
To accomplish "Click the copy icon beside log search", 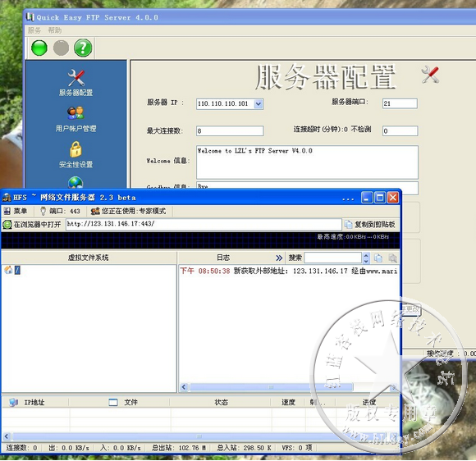I will (x=378, y=258).
